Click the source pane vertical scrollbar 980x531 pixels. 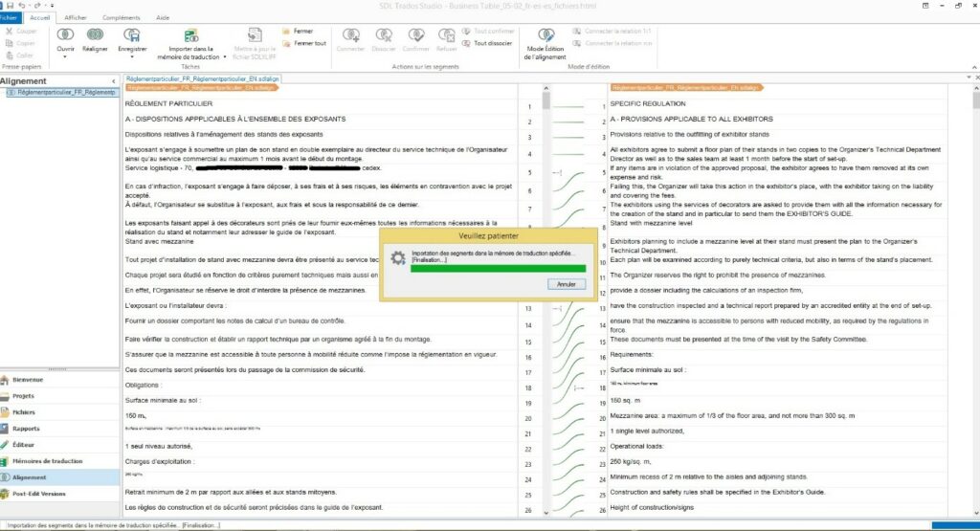pos(546,299)
